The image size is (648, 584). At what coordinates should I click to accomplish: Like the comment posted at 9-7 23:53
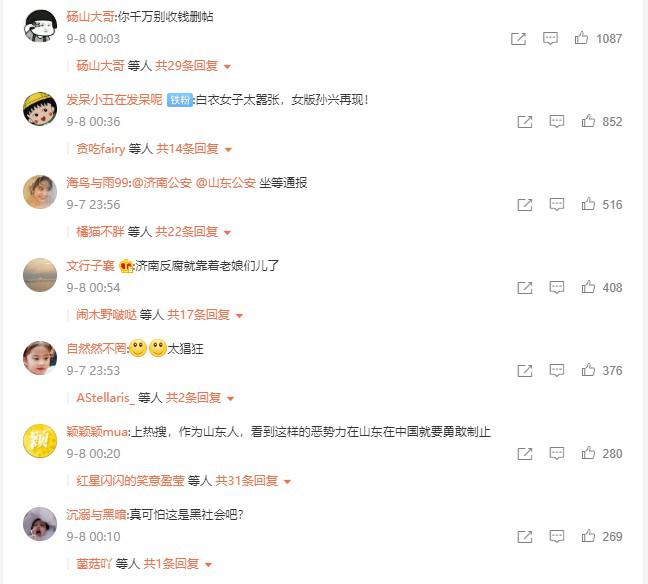click(x=588, y=370)
